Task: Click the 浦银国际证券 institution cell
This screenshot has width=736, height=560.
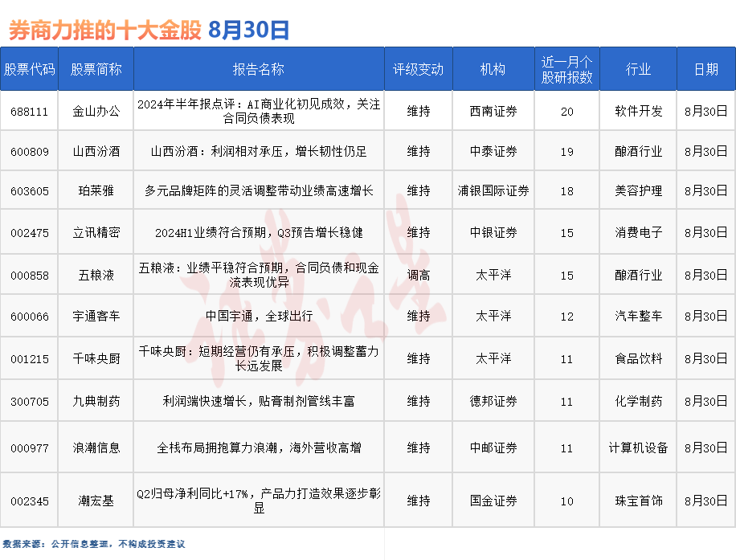Action: coord(493,191)
